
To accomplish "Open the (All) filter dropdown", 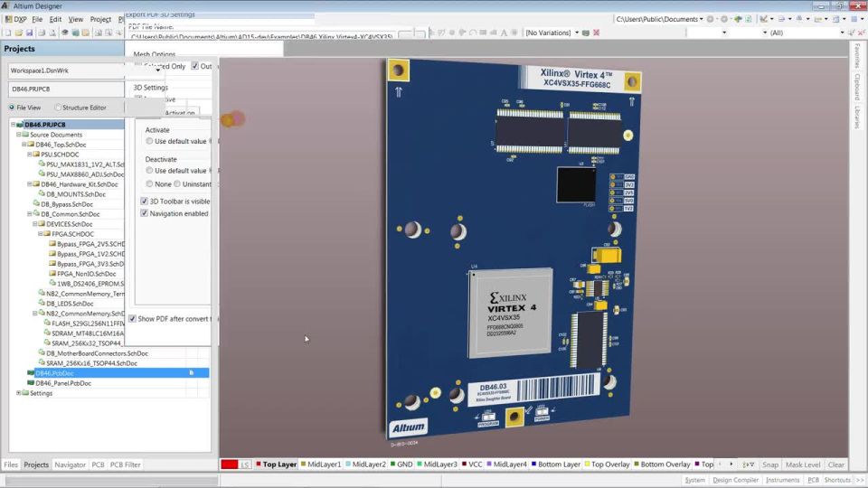I will click(843, 33).
